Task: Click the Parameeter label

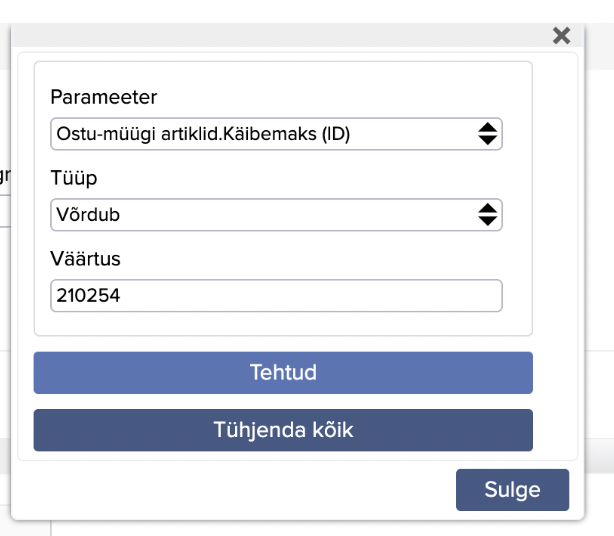Action: [104, 97]
